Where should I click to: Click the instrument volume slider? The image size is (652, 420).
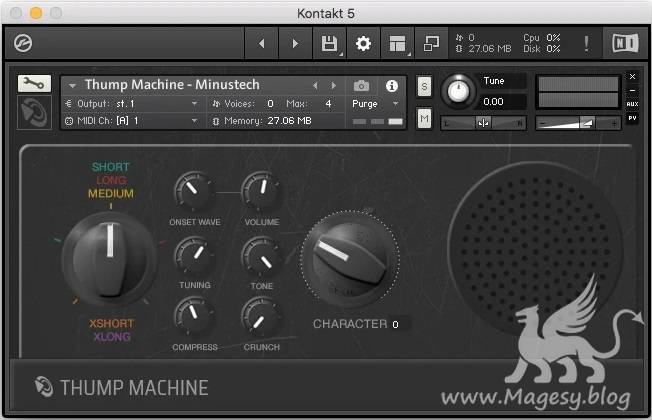578,123
